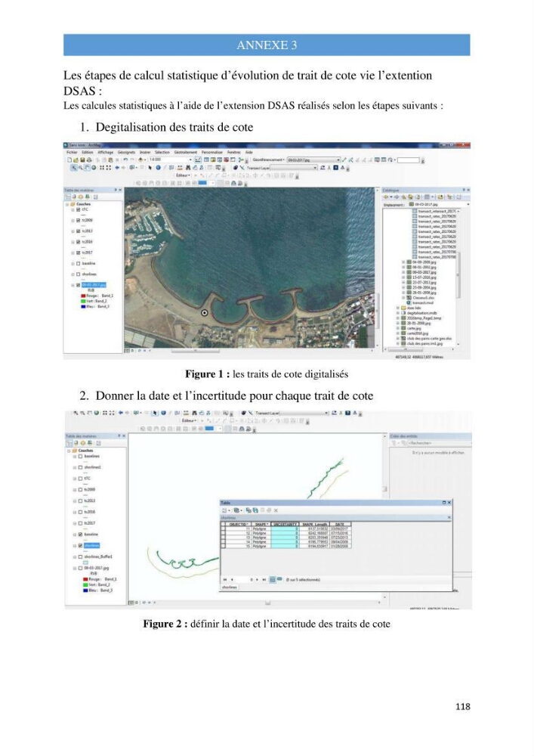
Task: Click the Full Extent globe icon
Action: tap(94, 168)
